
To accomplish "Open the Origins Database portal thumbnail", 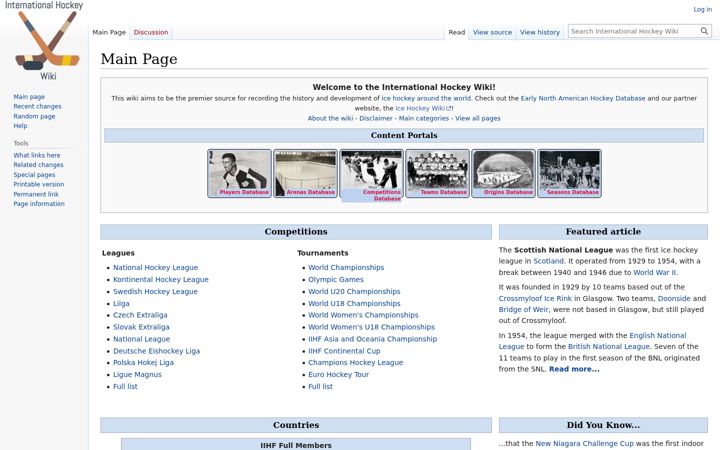I will 504,173.
